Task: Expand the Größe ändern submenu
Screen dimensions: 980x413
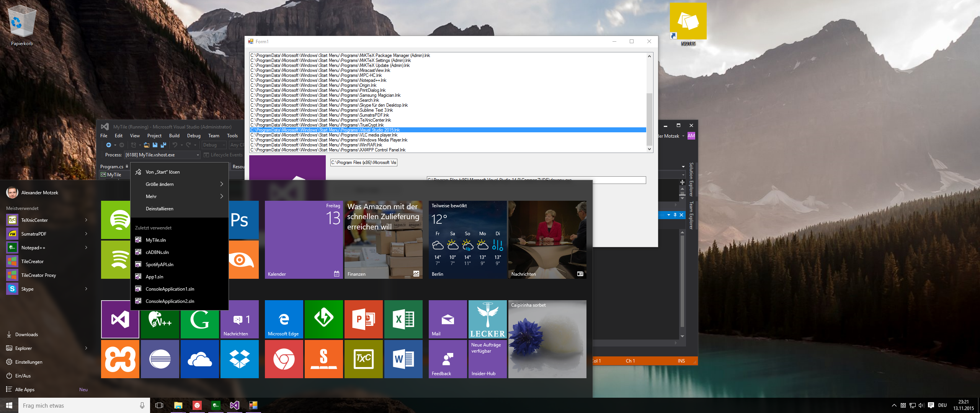Action: (x=180, y=184)
